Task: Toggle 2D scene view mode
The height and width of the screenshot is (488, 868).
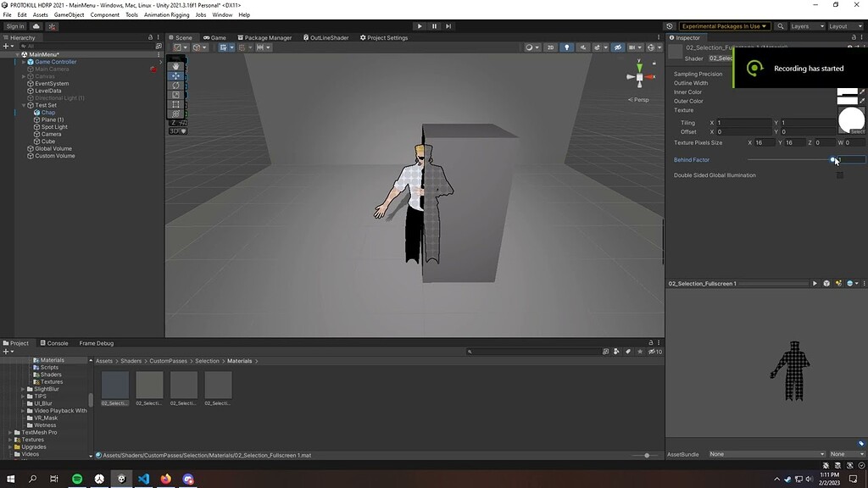Action: pos(550,47)
